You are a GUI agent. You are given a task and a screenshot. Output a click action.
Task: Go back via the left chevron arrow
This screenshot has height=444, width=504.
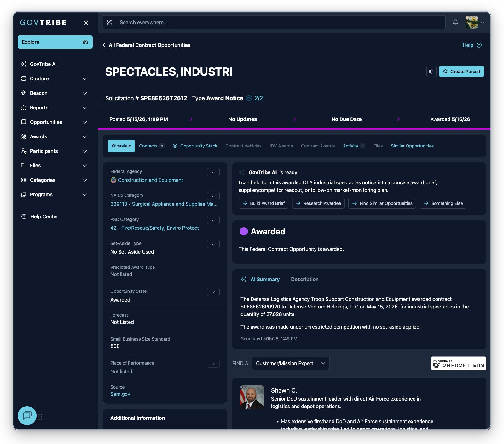(x=104, y=45)
